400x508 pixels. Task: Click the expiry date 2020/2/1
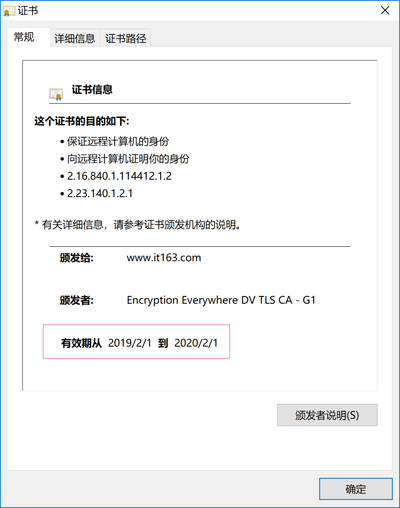click(x=196, y=343)
